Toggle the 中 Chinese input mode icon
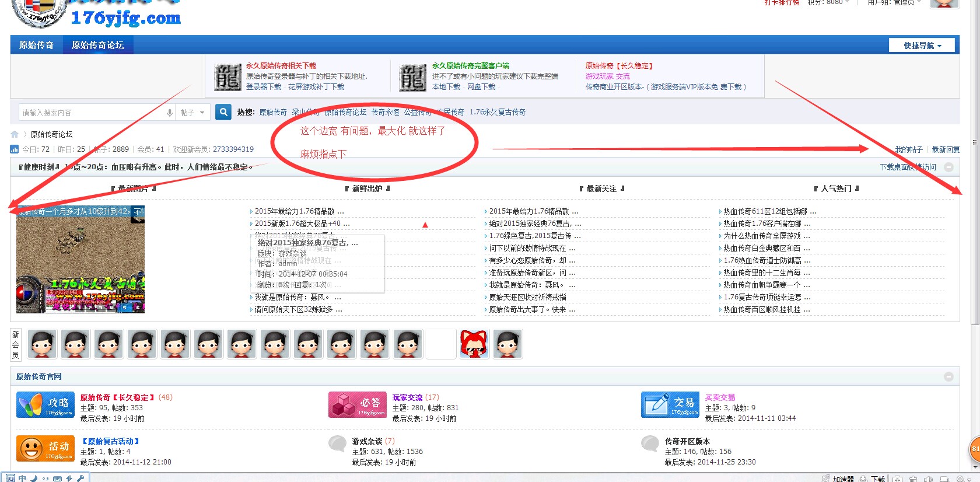The height and width of the screenshot is (482, 980). [x=22, y=478]
